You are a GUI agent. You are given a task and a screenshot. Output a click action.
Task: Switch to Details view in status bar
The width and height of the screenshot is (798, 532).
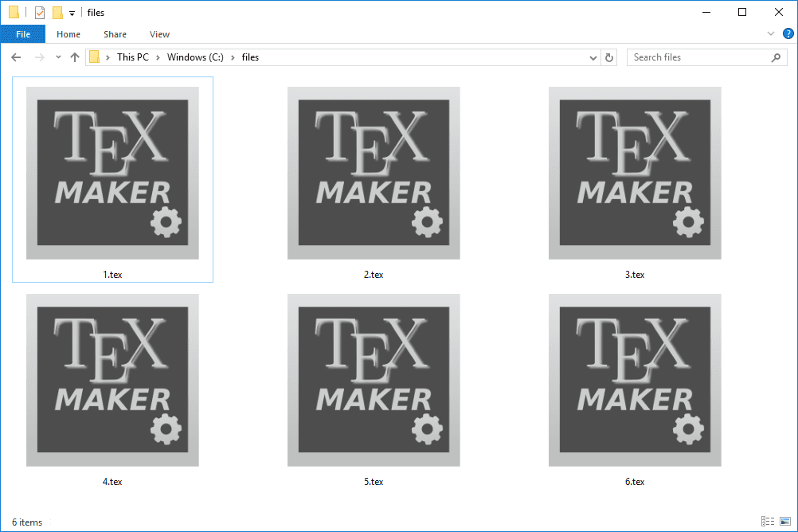coord(767,522)
